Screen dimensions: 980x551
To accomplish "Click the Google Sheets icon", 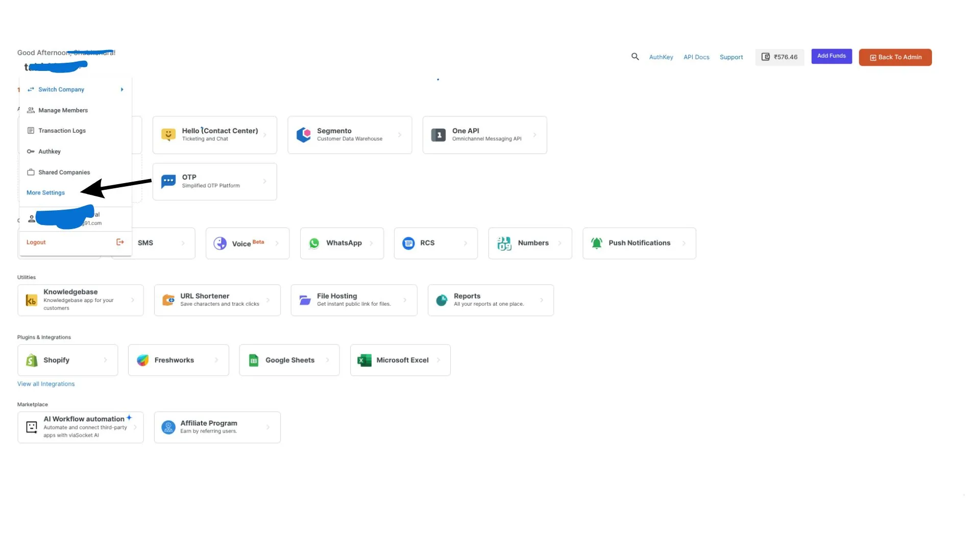I will click(254, 360).
